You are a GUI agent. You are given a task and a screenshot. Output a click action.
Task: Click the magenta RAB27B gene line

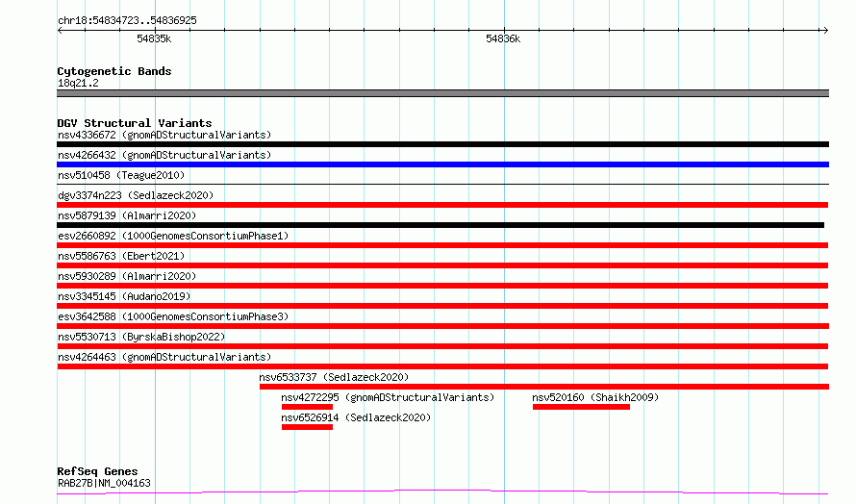point(442,492)
